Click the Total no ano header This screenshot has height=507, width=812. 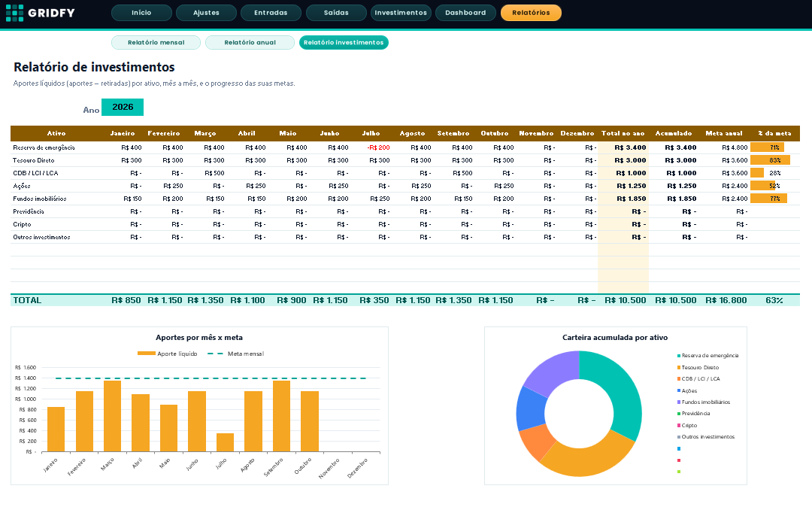[623, 133]
